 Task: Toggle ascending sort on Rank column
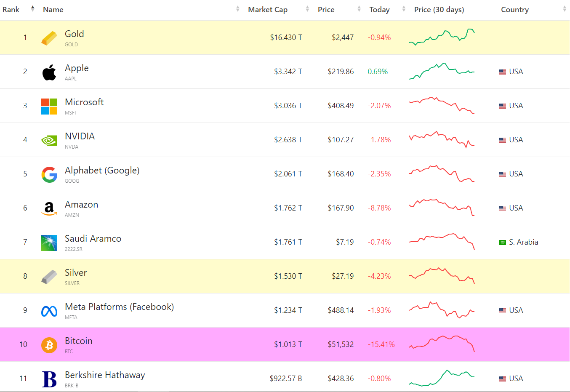pyautogui.click(x=32, y=7)
